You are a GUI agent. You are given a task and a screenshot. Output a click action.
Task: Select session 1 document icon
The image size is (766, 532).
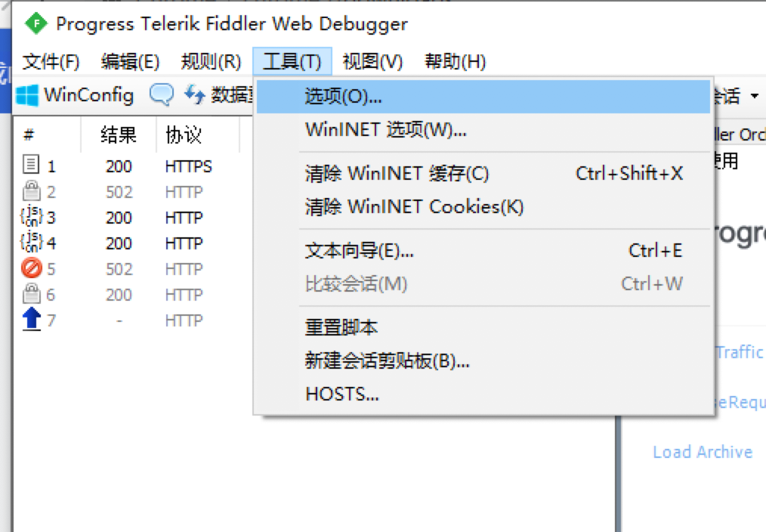tap(31, 165)
